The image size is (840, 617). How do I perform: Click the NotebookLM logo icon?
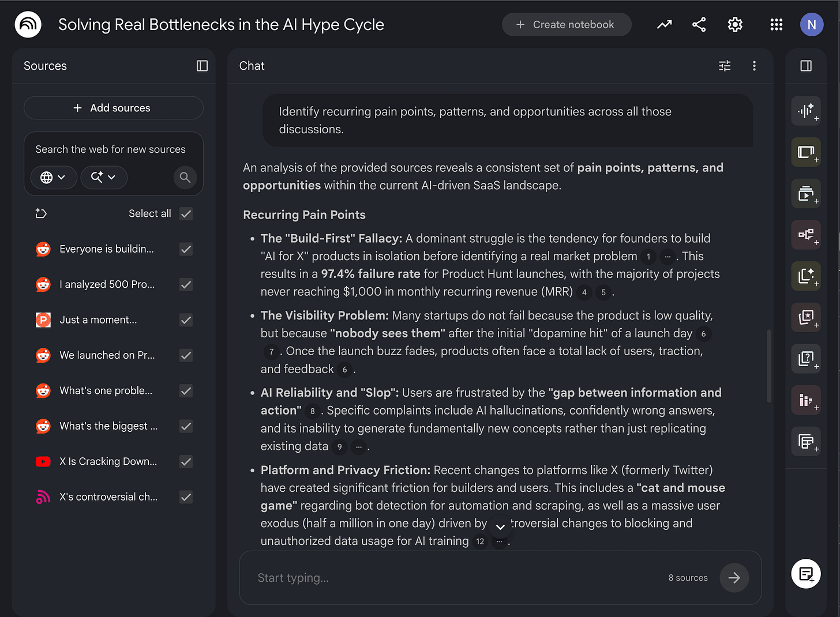click(28, 24)
